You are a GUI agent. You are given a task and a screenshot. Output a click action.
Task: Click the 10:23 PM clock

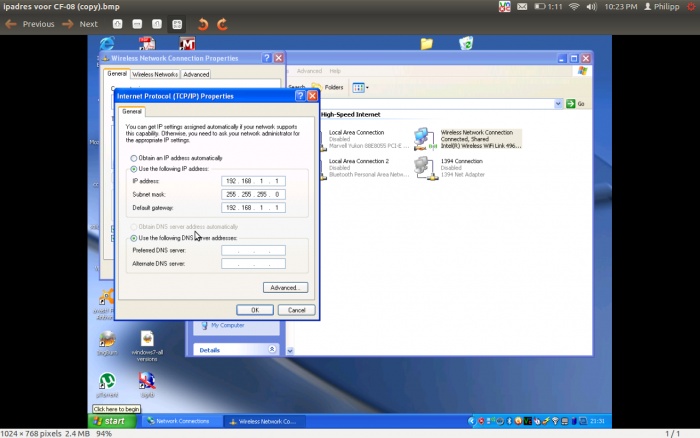(x=621, y=7)
